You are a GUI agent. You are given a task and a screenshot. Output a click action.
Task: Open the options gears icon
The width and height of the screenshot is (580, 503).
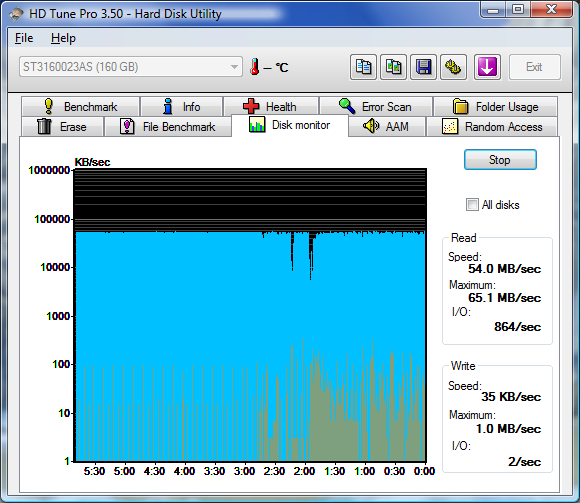[x=453, y=67]
